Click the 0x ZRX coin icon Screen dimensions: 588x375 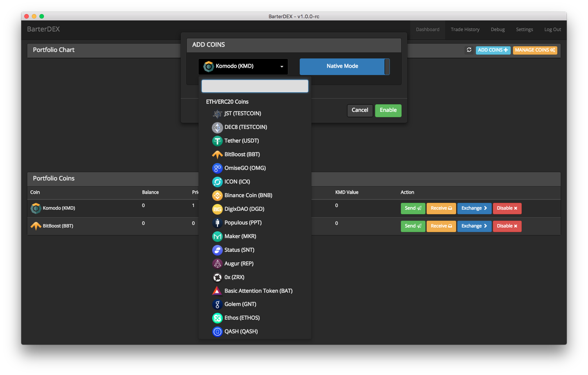[x=217, y=277]
